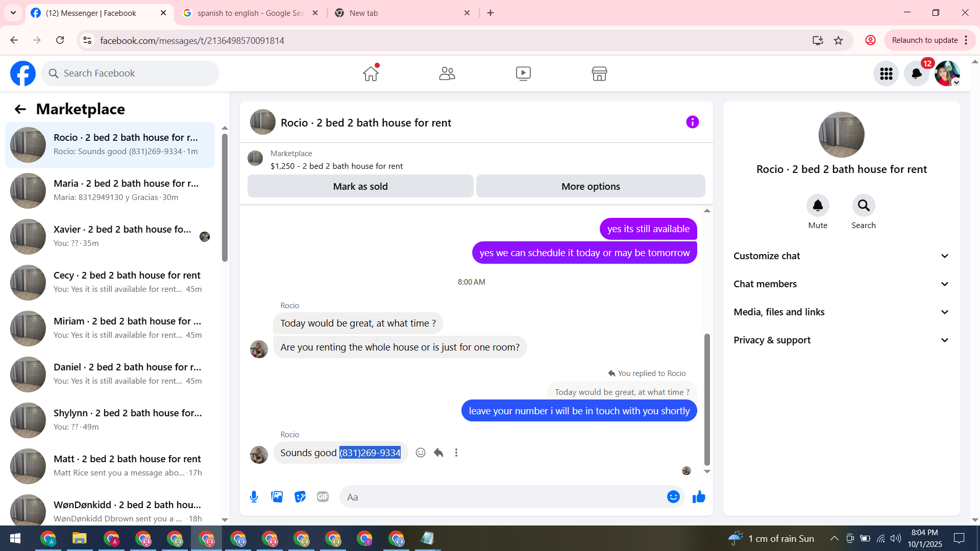Open Miriam's conversation
The image size is (980, 551).
click(x=110, y=329)
